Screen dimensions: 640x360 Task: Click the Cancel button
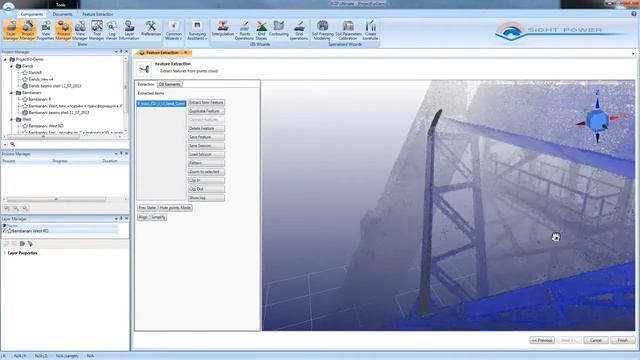(596, 340)
